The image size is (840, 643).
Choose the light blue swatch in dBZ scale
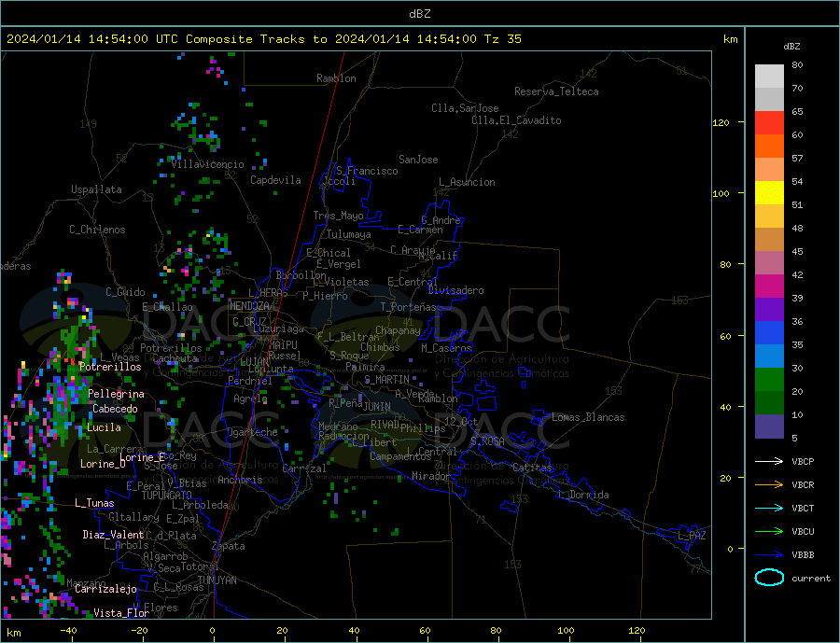point(769,356)
